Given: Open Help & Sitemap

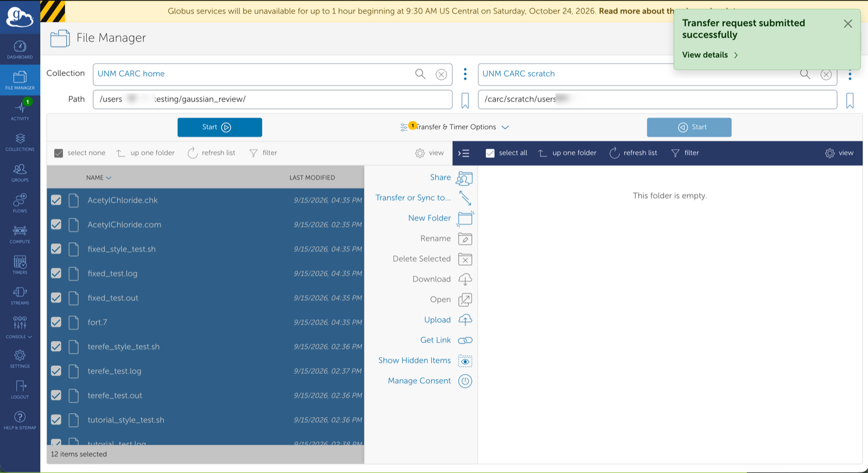Looking at the screenshot, I should (x=20, y=420).
